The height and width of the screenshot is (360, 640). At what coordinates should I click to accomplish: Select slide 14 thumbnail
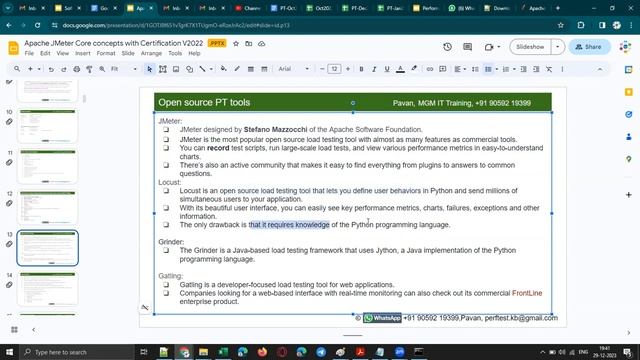48,289
